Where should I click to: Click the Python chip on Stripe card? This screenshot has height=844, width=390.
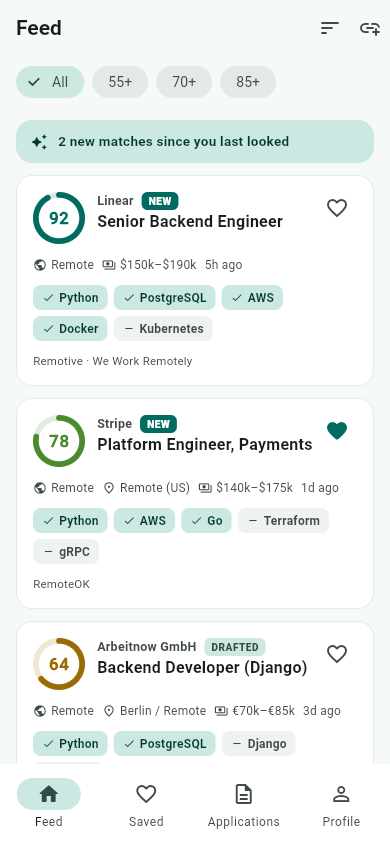[x=70, y=521]
